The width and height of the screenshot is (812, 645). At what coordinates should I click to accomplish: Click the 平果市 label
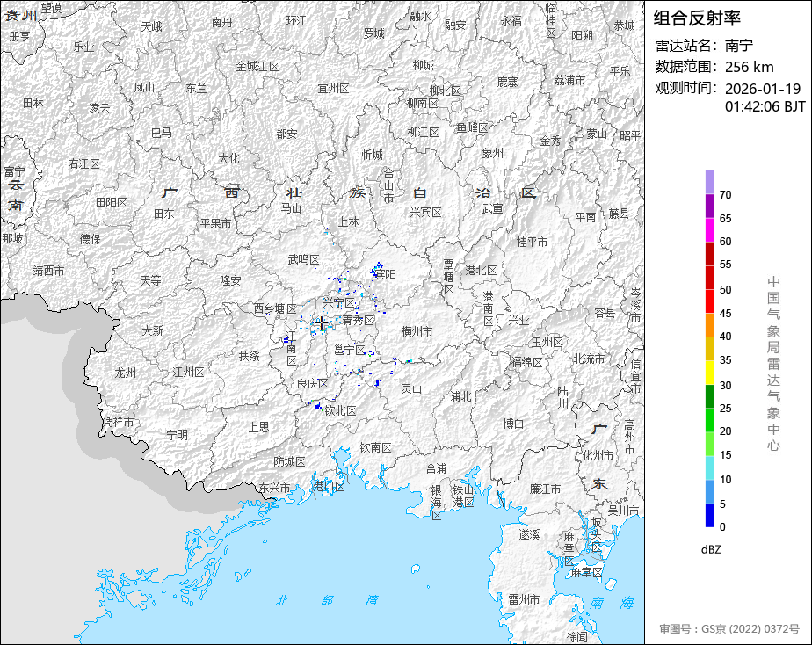(215, 223)
